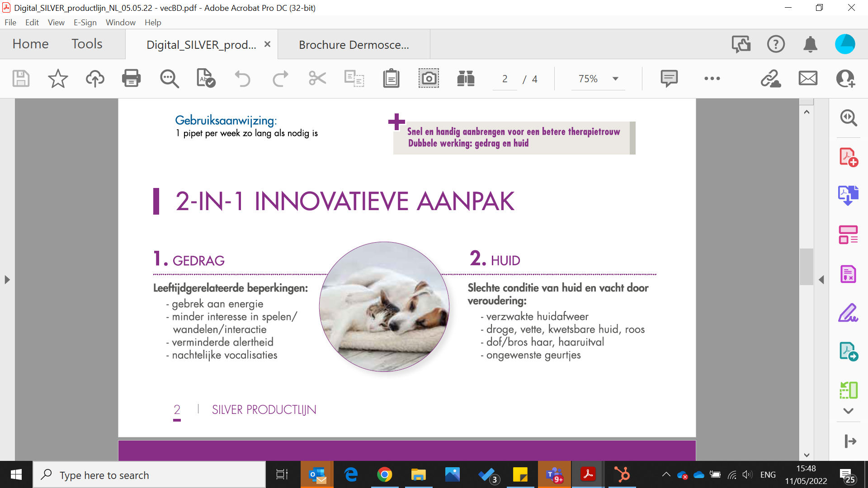Show more tools chevron in sidebar

pyautogui.click(x=848, y=411)
